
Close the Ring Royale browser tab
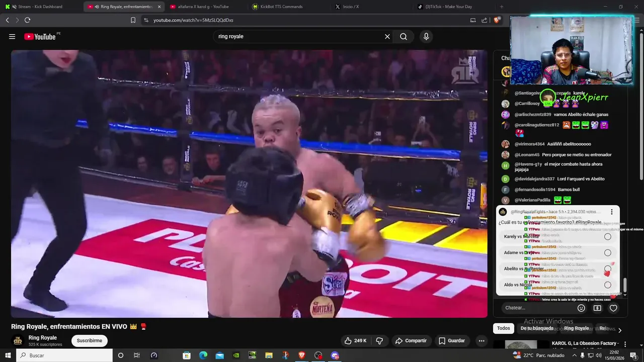pyautogui.click(x=159, y=7)
